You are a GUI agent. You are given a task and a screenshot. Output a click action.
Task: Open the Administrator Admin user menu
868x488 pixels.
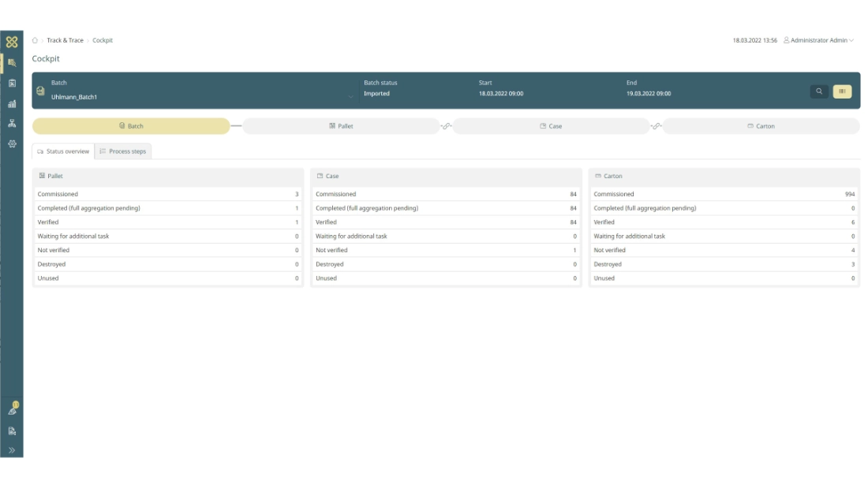tap(818, 40)
